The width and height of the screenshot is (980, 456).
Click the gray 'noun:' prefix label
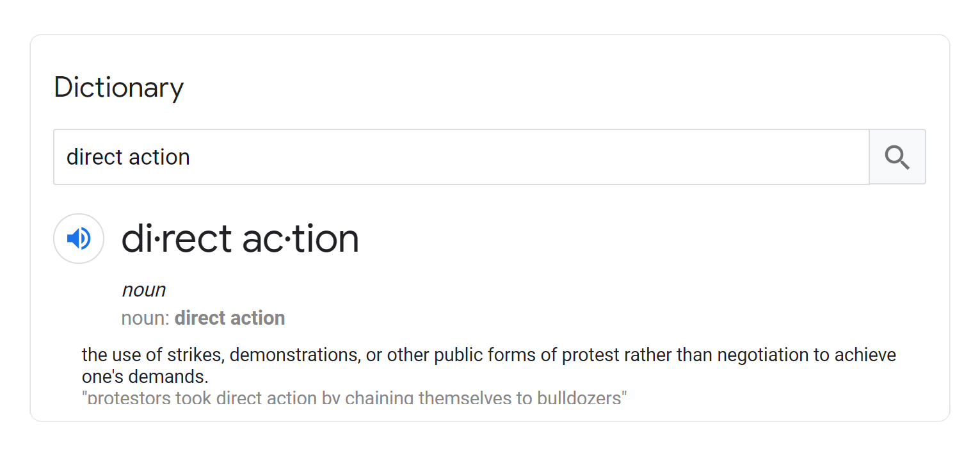pyautogui.click(x=146, y=318)
